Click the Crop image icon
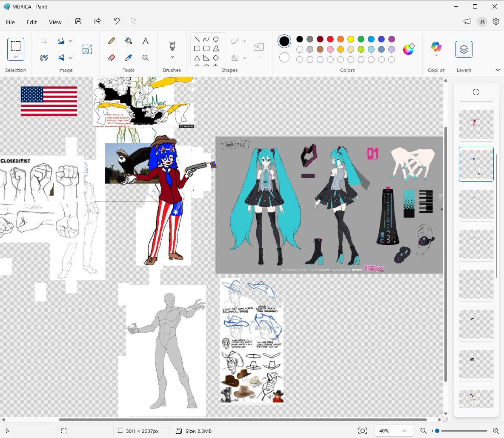The image size is (504, 438). (44, 41)
